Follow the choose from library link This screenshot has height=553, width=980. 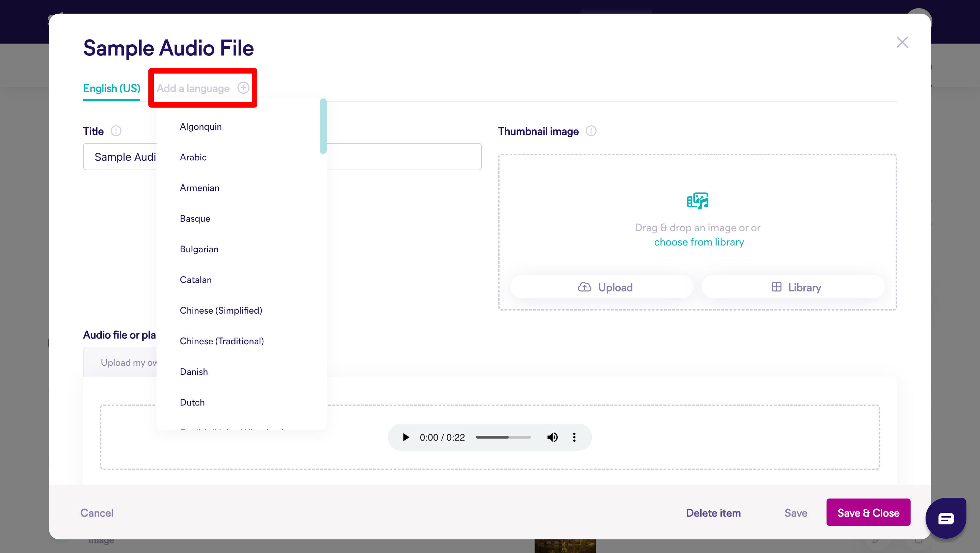[699, 242]
